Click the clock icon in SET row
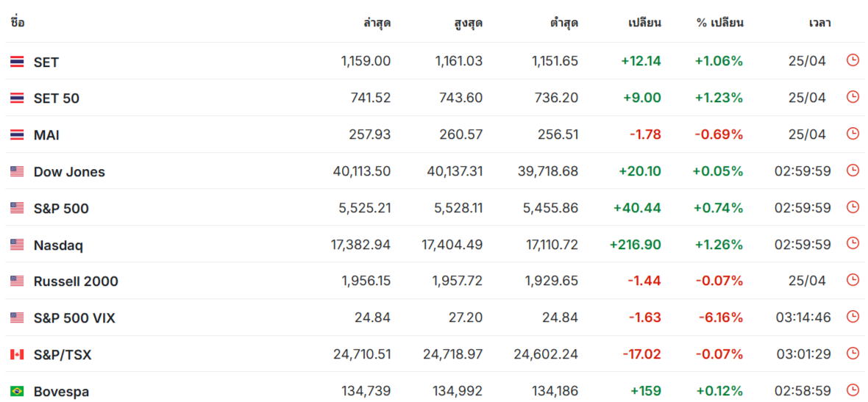This screenshot has height=402, width=868. [853, 60]
